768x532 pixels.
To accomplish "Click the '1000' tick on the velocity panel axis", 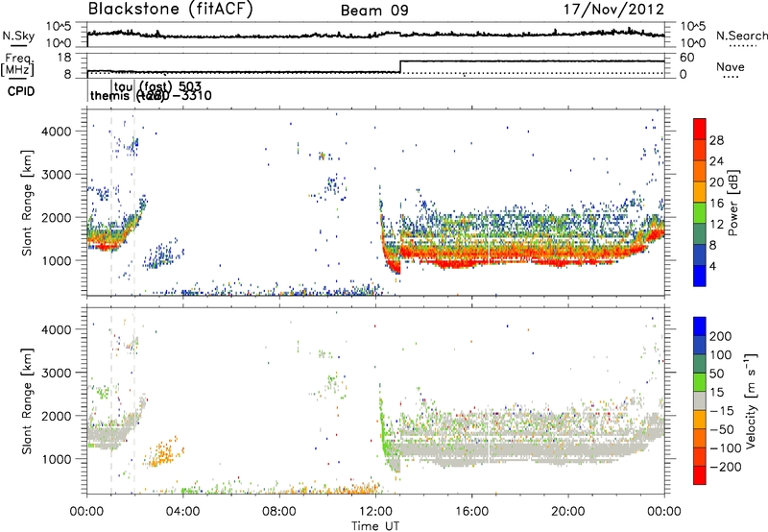I will click(x=57, y=459).
